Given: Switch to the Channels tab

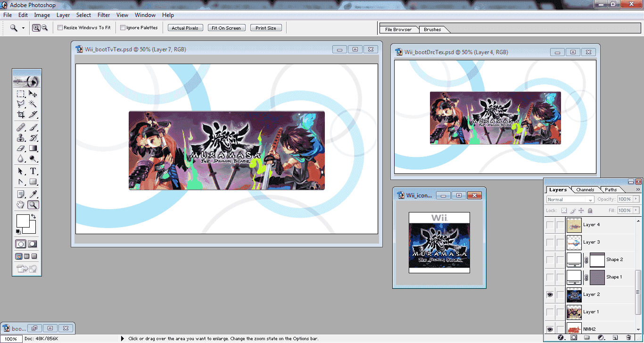Looking at the screenshot, I should (585, 190).
